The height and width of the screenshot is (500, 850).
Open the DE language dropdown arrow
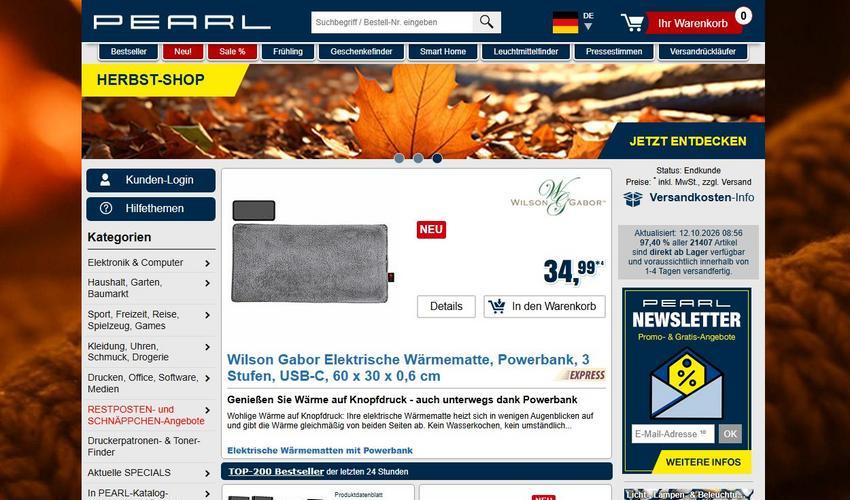(x=588, y=27)
